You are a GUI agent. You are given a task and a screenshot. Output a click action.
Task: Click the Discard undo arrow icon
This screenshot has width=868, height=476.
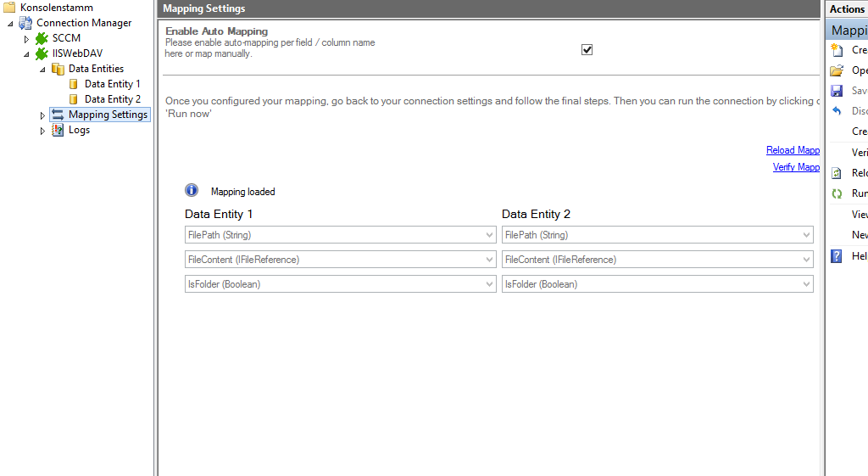tap(837, 111)
